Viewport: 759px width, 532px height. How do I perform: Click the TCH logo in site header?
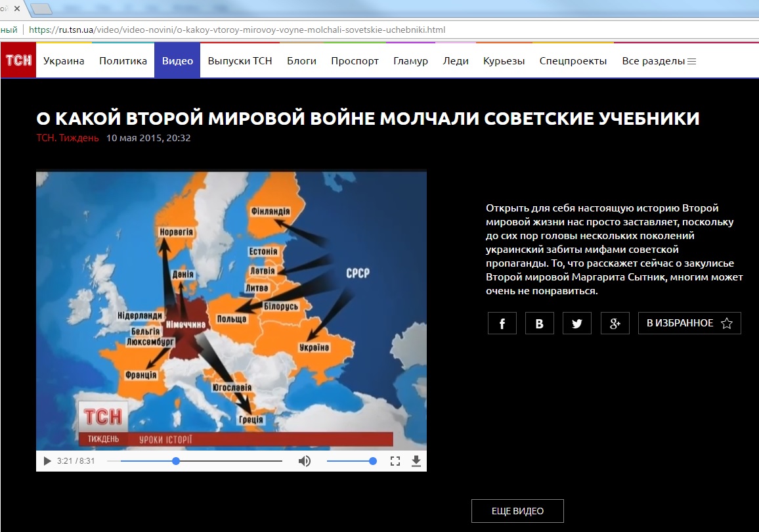click(x=18, y=60)
